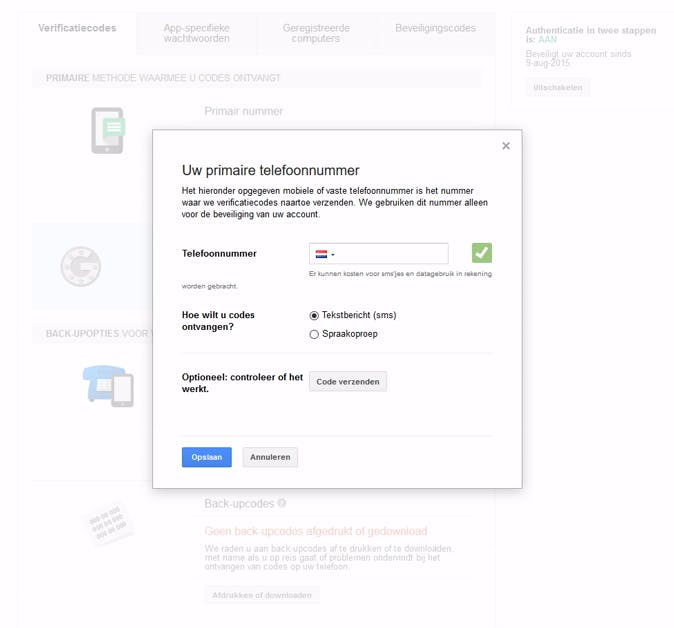Image resolution: width=674 pixels, height=628 pixels.
Task: Click 'Uw primaire telefoonnummer' dialog title
Action: 270,171
